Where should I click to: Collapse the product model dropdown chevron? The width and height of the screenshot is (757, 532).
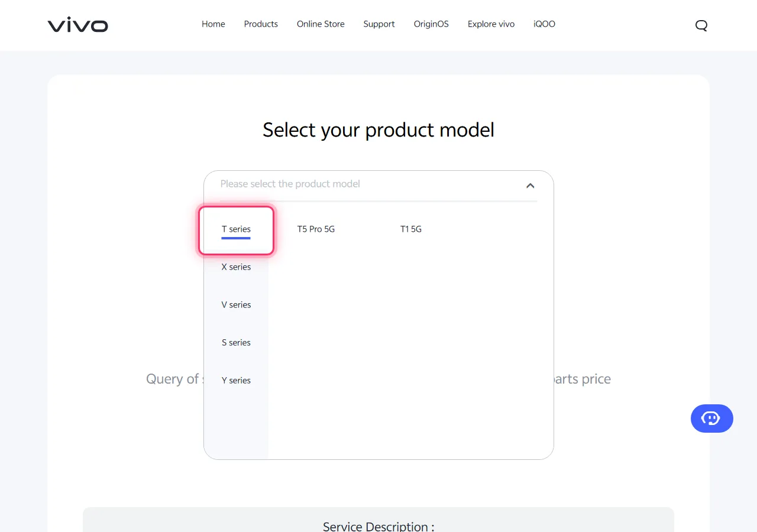pyautogui.click(x=530, y=186)
